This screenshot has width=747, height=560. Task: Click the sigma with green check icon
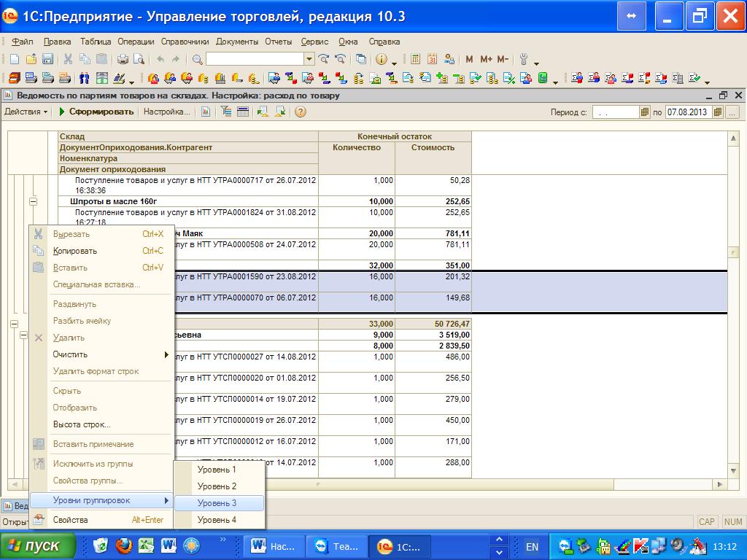tap(695, 78)
